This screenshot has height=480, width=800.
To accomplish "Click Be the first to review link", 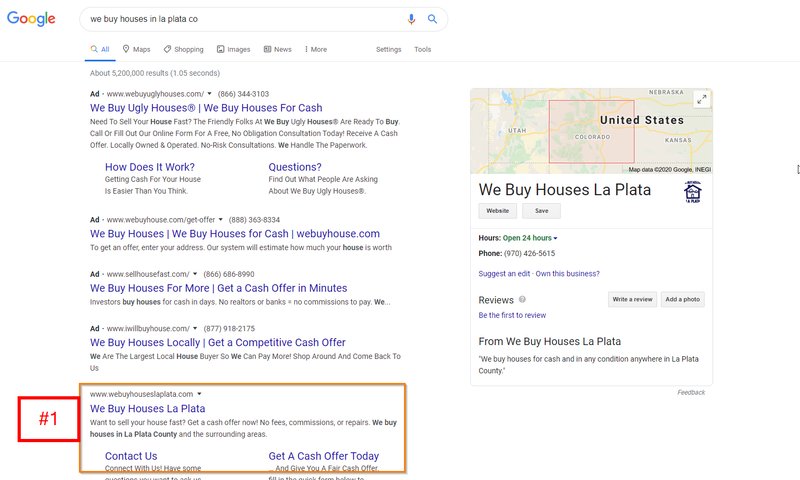I will pyautogui.click(x=512, y=316).
